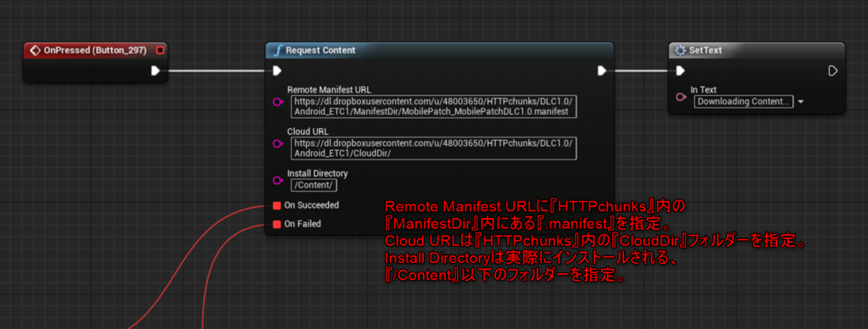
Task: Select the Request Content node title
Action: point(320,50)
